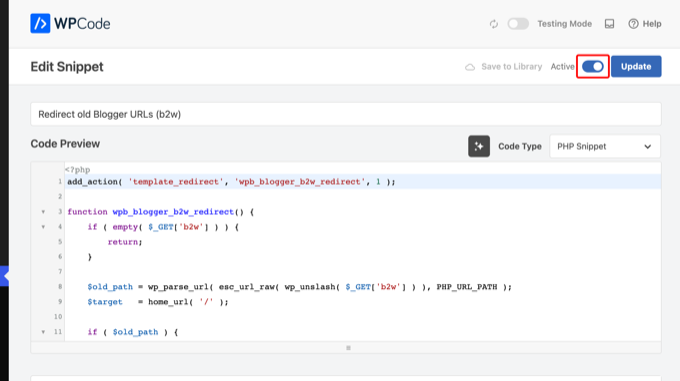Click the WPCode logo icon
Viewport: 680px width, 381px height.
click(40, 23)
